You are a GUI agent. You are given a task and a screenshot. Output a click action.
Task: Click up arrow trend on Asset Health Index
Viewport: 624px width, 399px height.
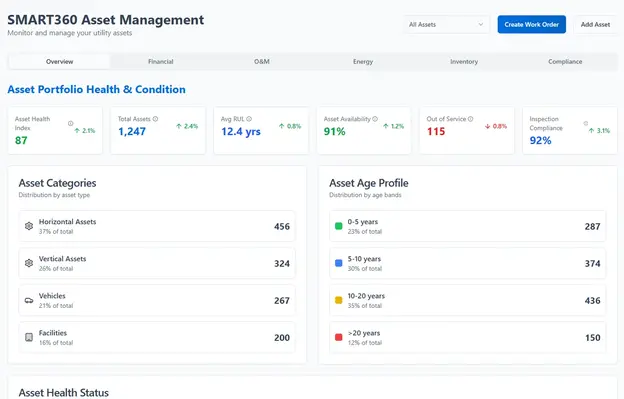click(x=77, y=130)
